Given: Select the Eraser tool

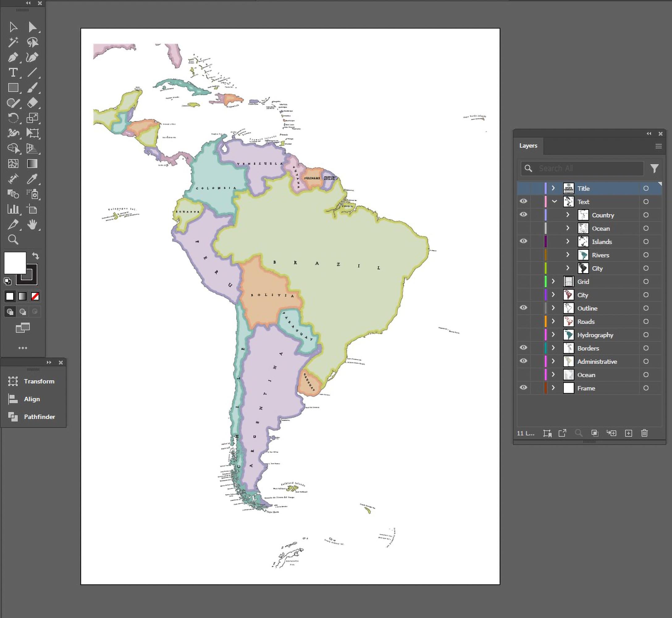Looking at the screenshot, I should click(x=32, y=103).
